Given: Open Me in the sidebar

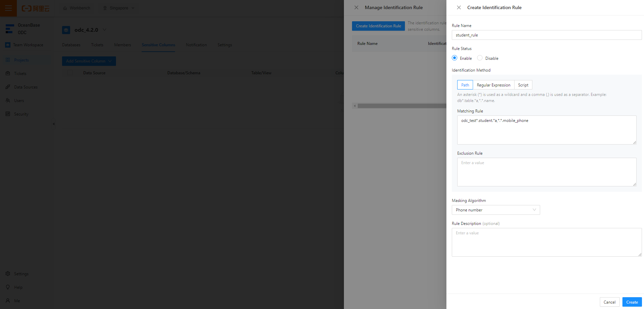Looking at the screenshot, I should [17, 301].
